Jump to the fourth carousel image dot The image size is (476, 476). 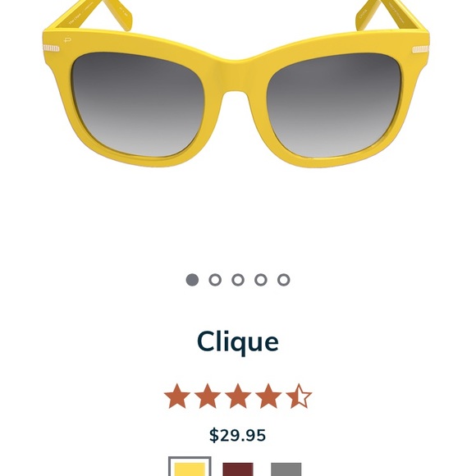[x=261, y=280]
